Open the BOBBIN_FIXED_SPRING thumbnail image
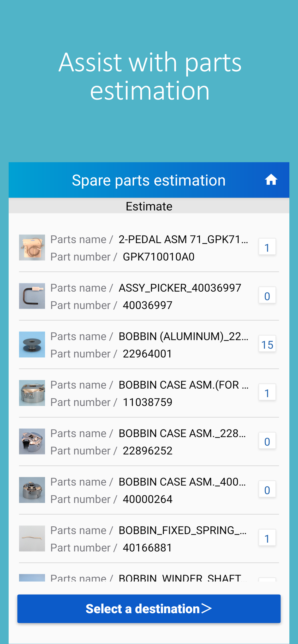The height and width of the screenshot is (644, 298). point(32,539)
